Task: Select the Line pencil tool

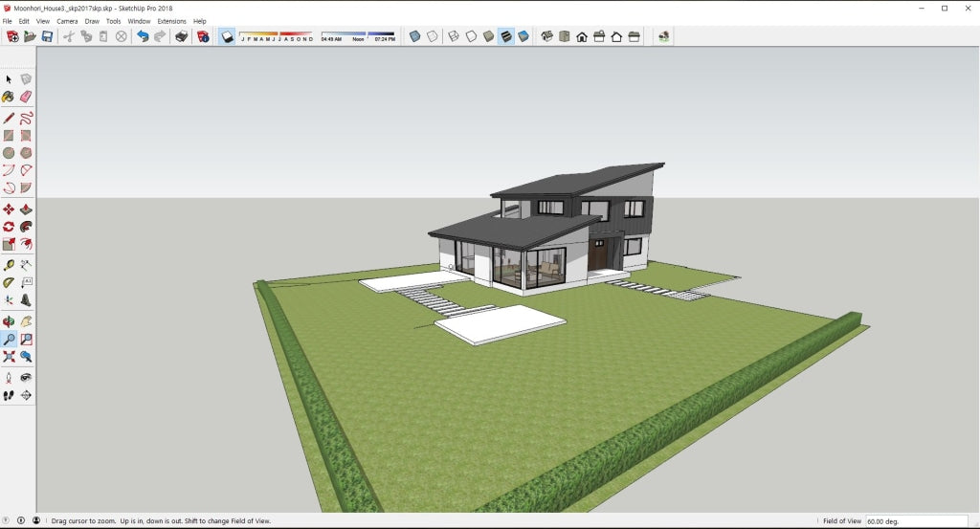Action: pos(9,118)
